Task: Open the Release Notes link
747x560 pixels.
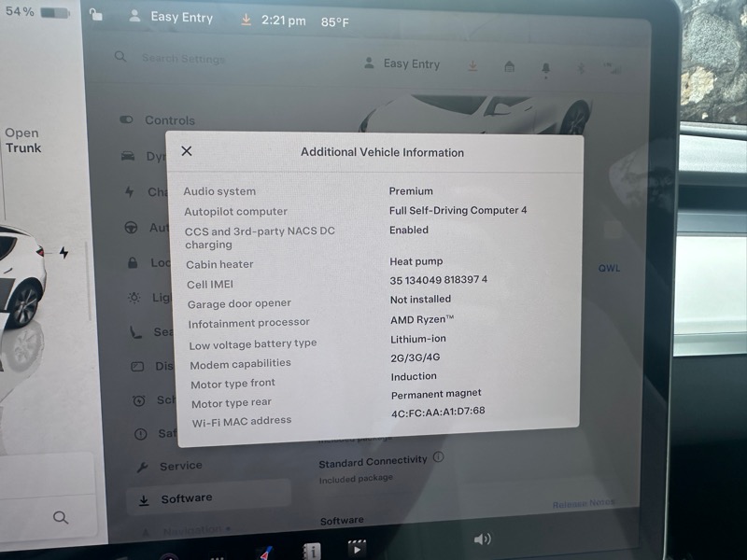Action: tap(583, 504)
